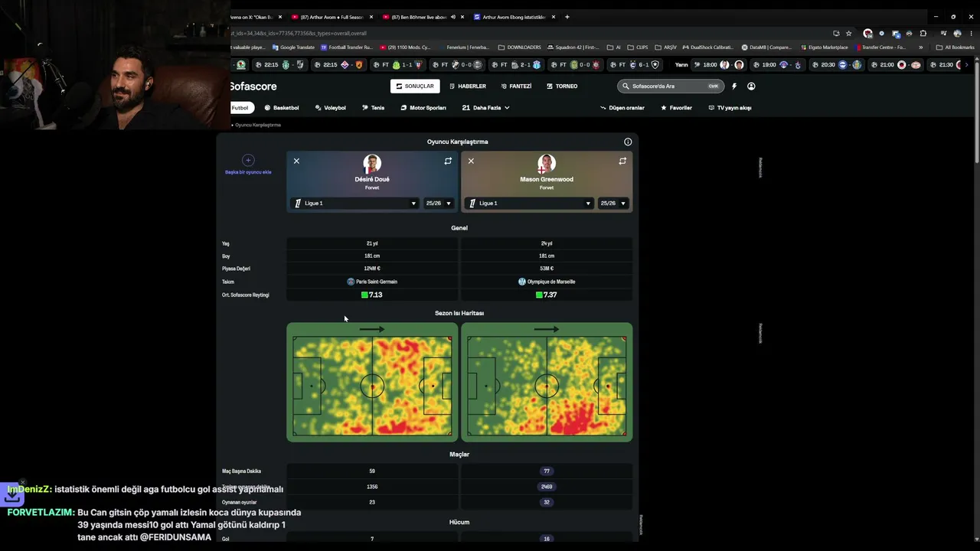Viewport: 980px width, 551px height.
Task: Click Doué's 7.13 Sofascore rating
Action: point(372,295)
